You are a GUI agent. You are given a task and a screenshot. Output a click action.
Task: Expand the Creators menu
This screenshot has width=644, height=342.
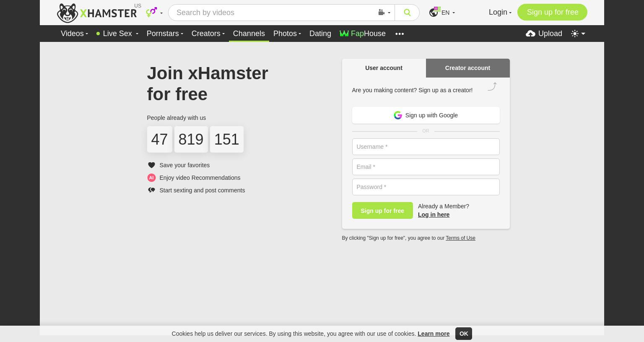(x=208, y=34)
